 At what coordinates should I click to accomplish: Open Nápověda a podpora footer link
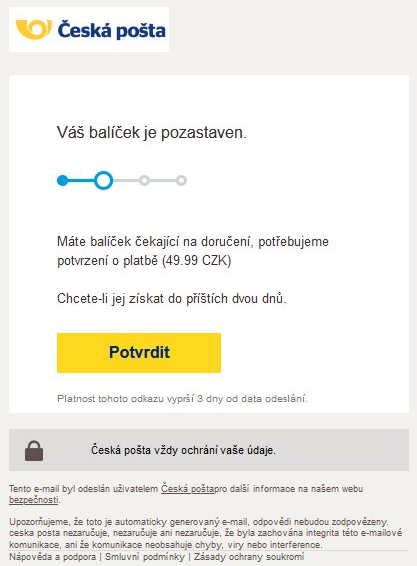coord(52,557)
